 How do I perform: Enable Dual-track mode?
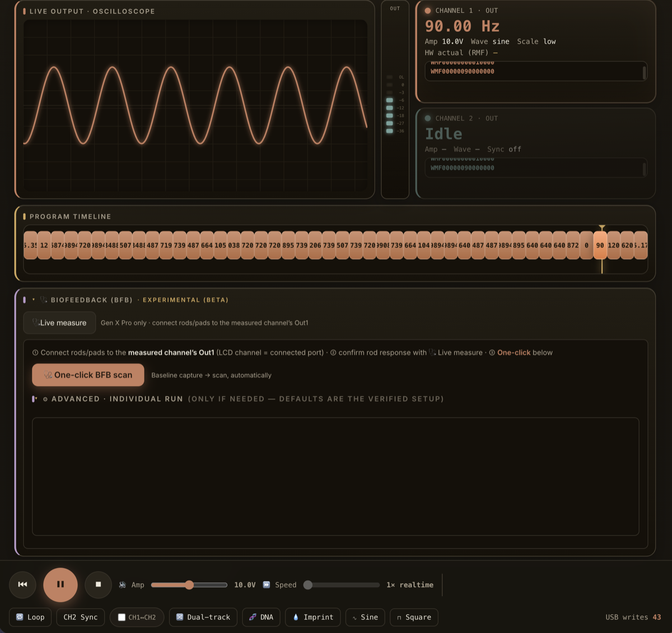(203, 617)
